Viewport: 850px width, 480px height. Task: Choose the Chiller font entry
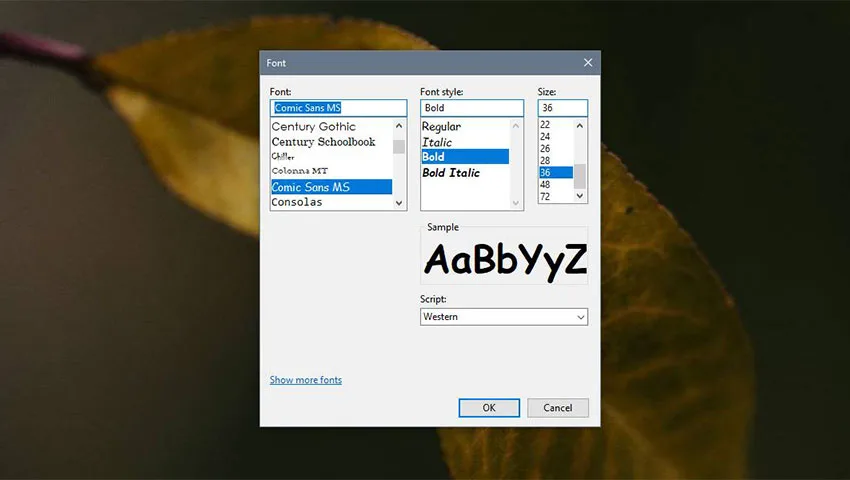[331, 156]
